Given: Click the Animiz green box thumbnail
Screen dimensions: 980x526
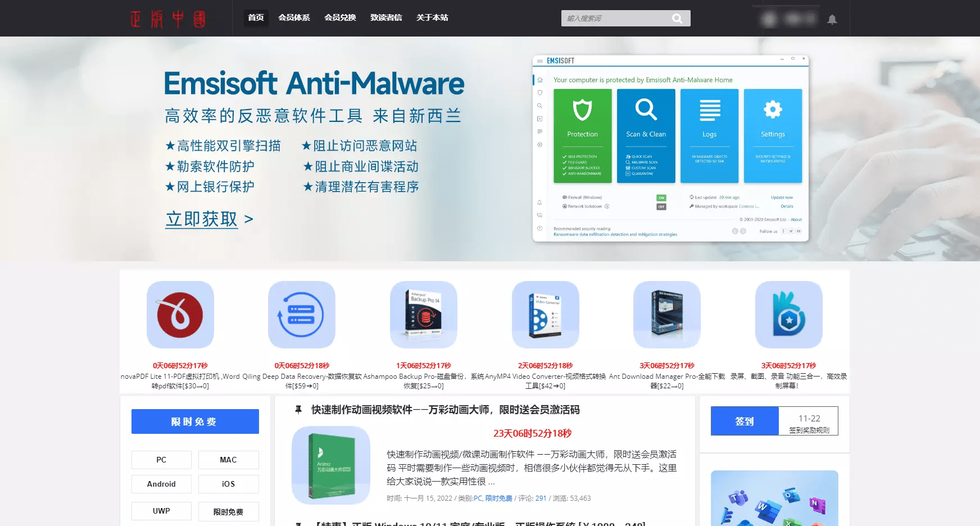Looking at the screenshot, I should click(331, 465).
